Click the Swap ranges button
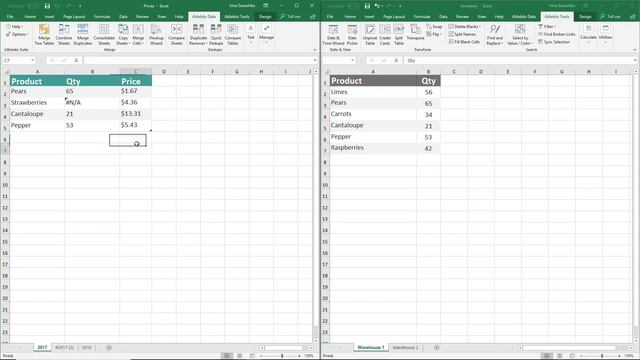 click(x=434, y=27)
